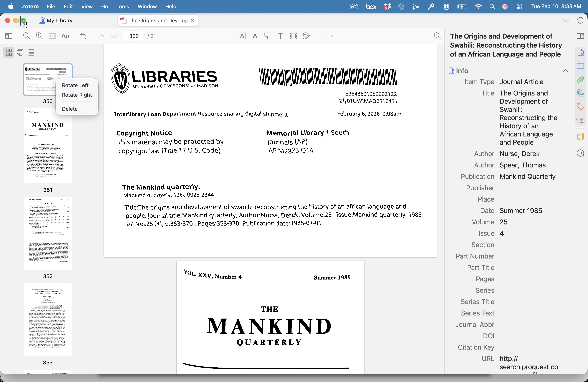Switch to My Library tab
The height and width of the screenshot is (382, 588).
56,21
